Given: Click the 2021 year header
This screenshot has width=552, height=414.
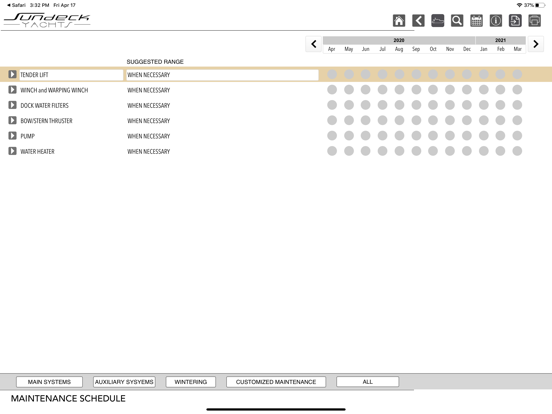Looking at the screenshot, I should click(501, 40).
